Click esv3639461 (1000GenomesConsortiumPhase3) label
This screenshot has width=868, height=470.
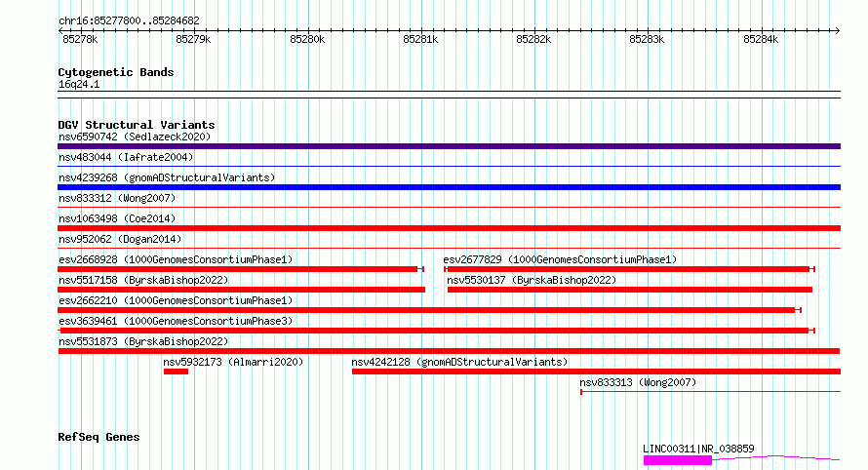point(176,321)
